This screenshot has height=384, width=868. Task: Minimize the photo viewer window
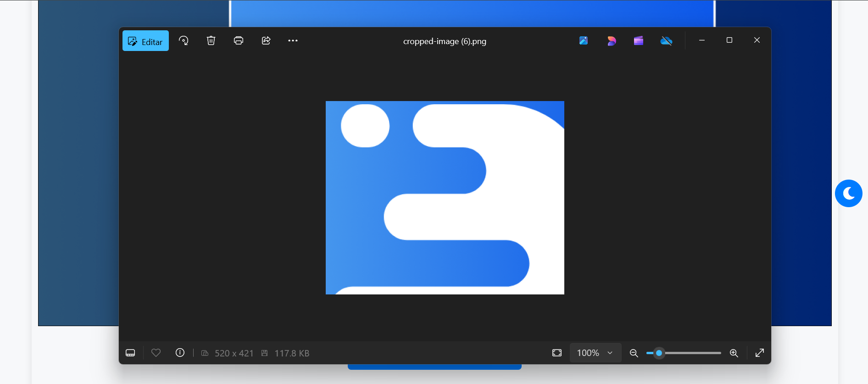coord(702,40)
